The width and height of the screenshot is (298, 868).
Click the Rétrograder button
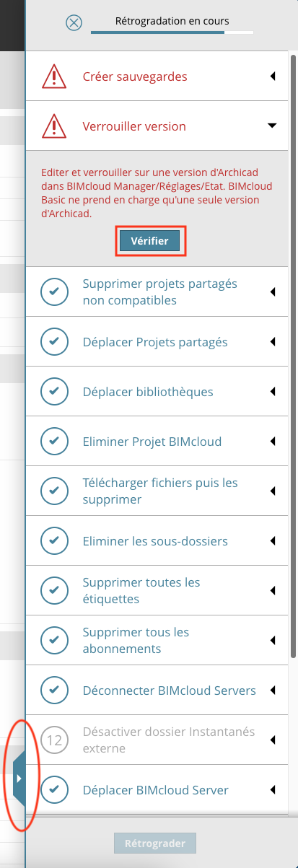tap(155, 843)
